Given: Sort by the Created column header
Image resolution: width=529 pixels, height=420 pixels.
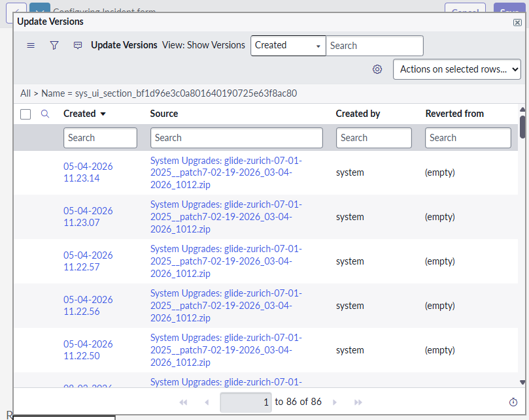Looking at the screenshot, I should [x=80, y=114].
